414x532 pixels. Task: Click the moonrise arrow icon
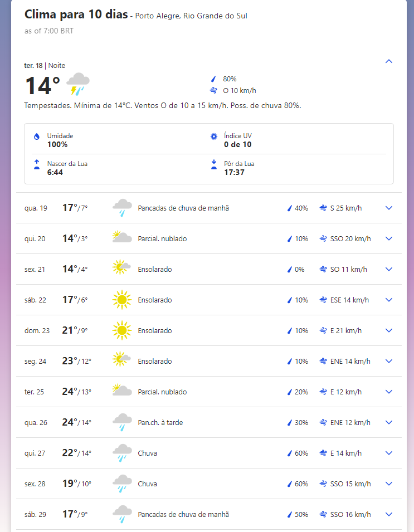coord(37,164)
